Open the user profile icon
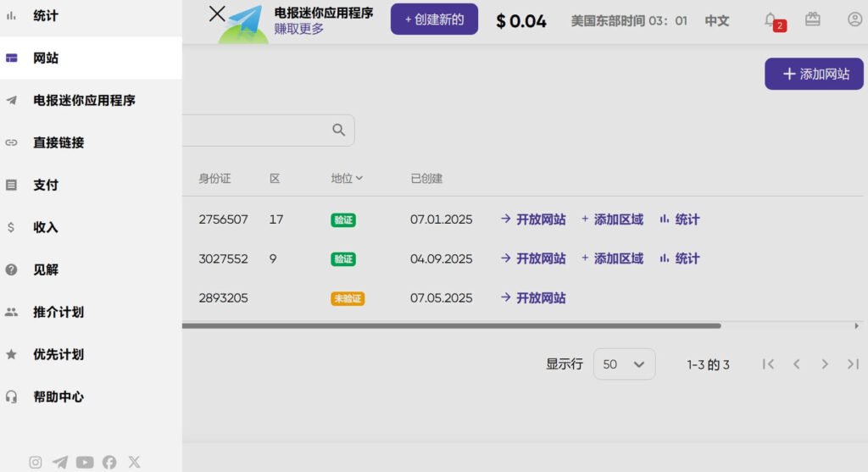868x472 pixels. pos(854,19)
